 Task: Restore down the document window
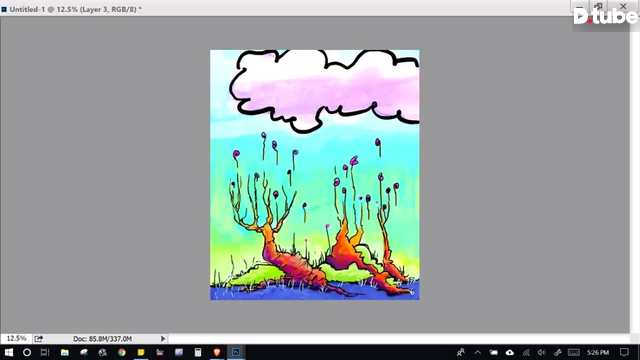tap(598, 6)
